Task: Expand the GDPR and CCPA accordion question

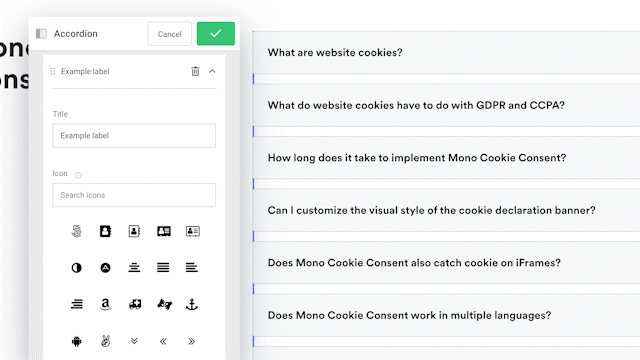Action: click(x=446, y=105)
